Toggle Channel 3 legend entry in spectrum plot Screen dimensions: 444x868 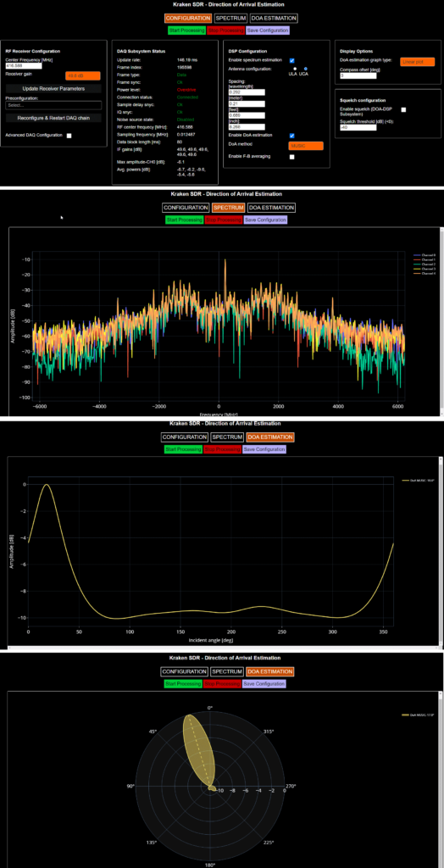pyautogui.click(x=425, y=269)
